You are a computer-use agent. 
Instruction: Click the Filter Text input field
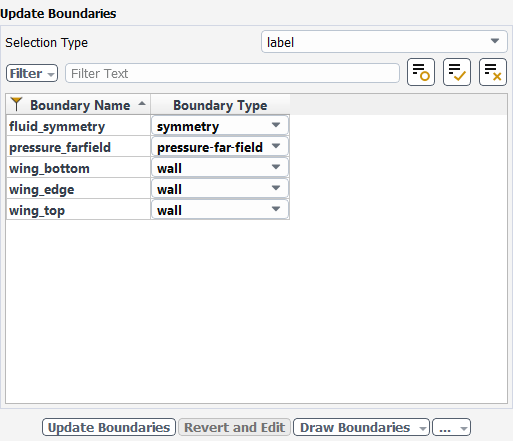point(232,73)
